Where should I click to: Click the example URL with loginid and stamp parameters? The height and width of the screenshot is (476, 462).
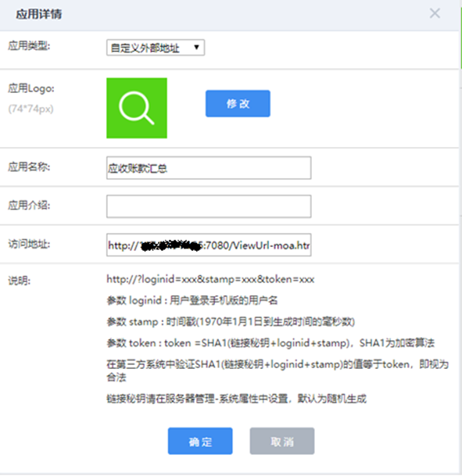click(210, 279)
